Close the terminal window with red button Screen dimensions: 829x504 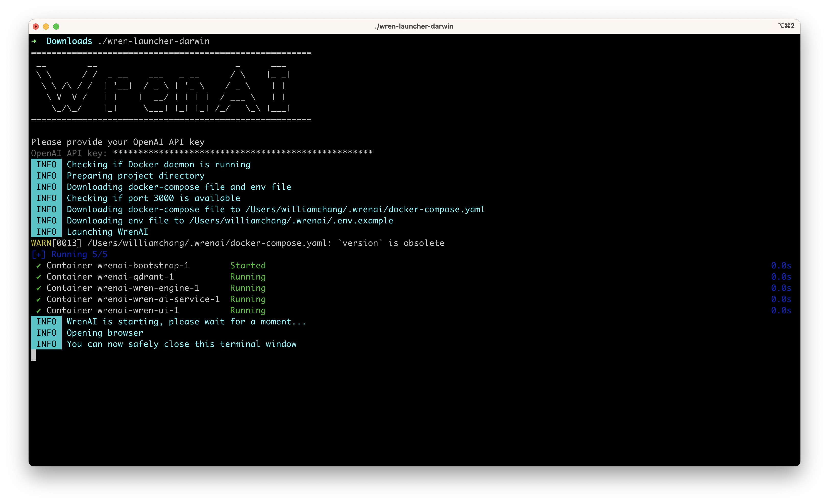(x=36, y=27)
